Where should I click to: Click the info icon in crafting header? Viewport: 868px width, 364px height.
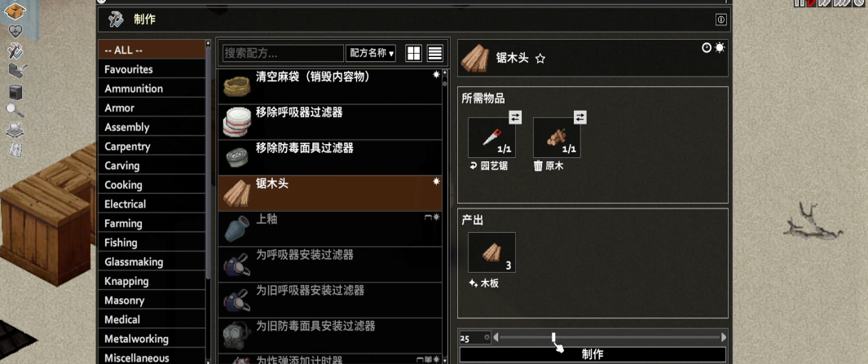point(720,20)
